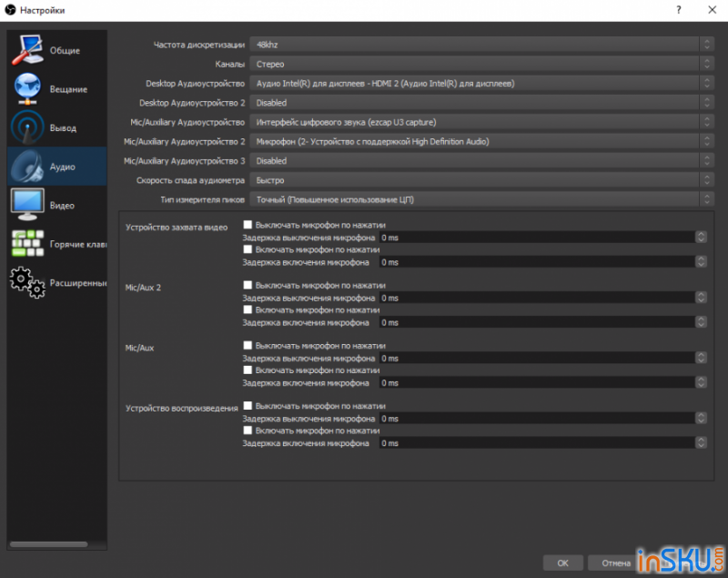
Task: Open the Общие settings icon
Action: 27,50
